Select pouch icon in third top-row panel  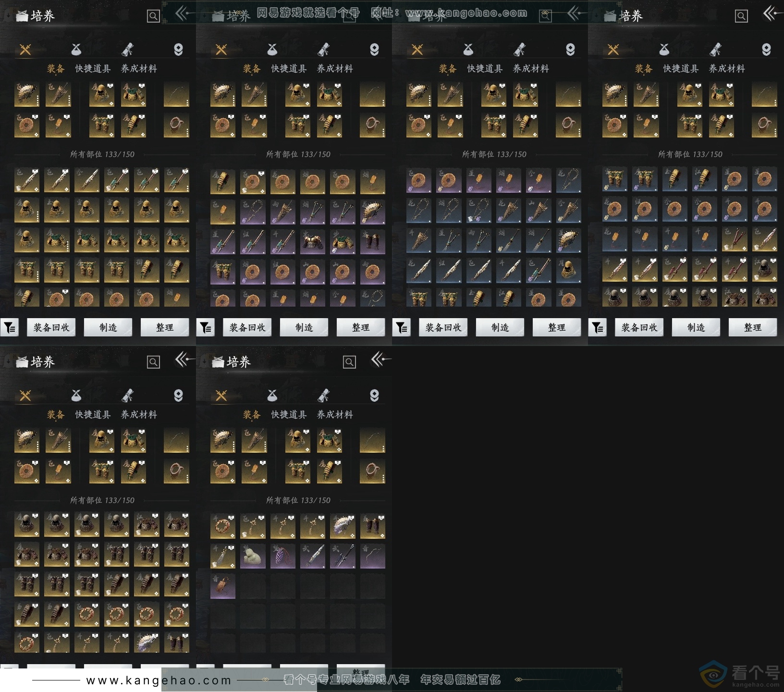tap(468, 49)
